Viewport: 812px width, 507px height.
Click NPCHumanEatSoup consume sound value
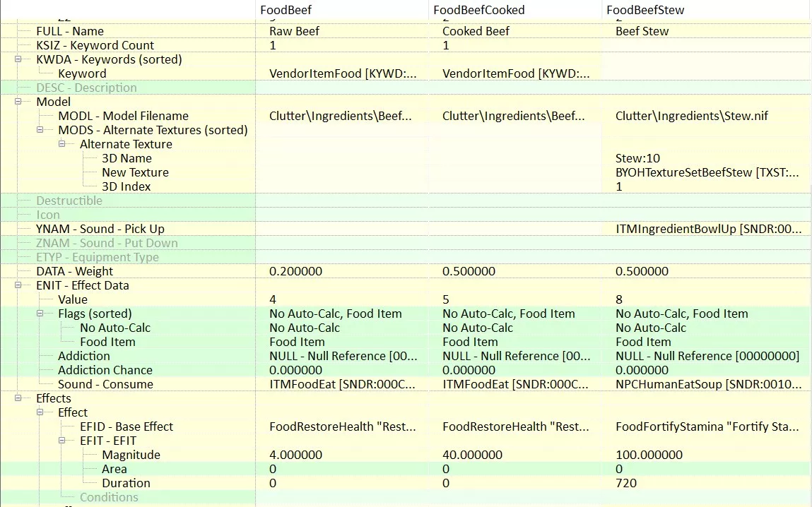pyautogui.click(x=708, y=384)
